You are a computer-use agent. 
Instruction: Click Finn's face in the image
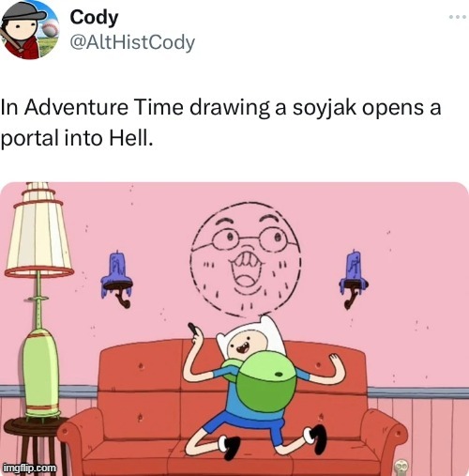(x=246, y=344)
